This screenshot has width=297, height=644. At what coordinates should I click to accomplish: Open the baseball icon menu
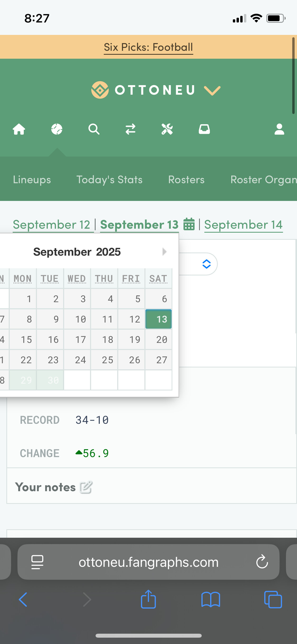57,129
